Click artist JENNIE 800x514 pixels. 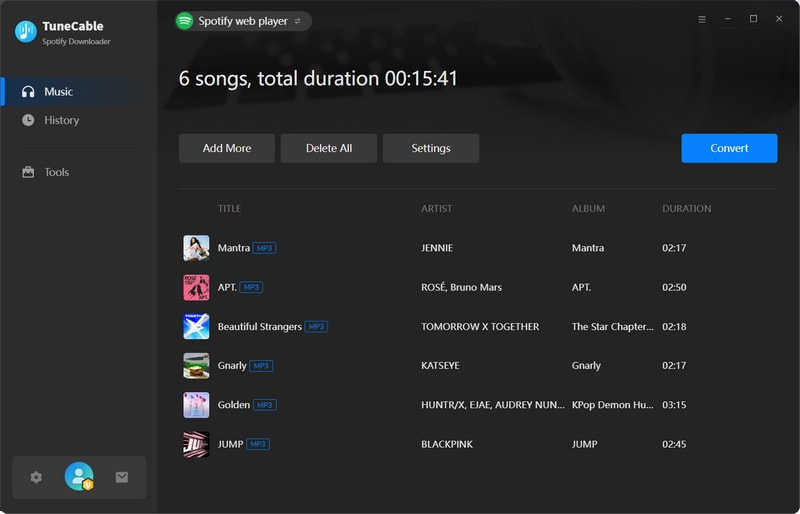[x=437, y=248]
